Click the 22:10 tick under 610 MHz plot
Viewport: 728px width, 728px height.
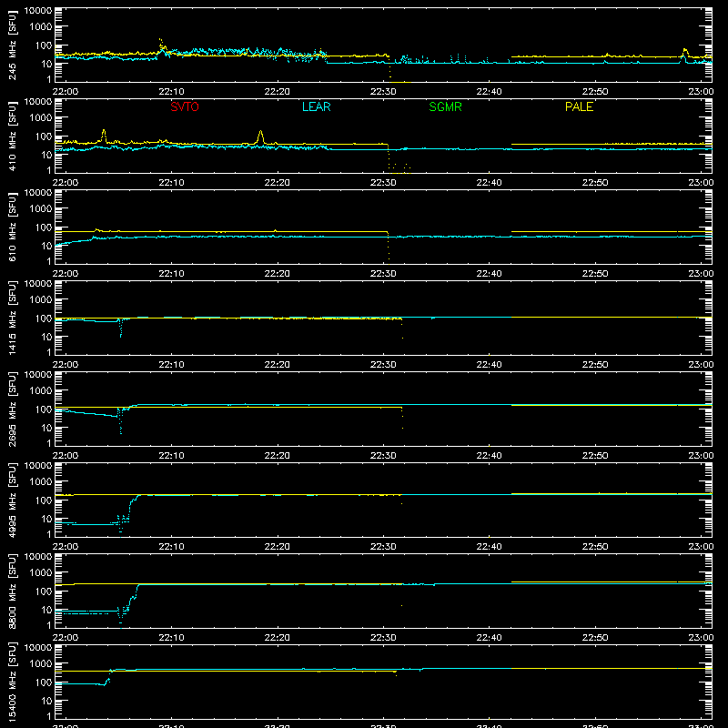pyautogui.click(x=171, y=274)
